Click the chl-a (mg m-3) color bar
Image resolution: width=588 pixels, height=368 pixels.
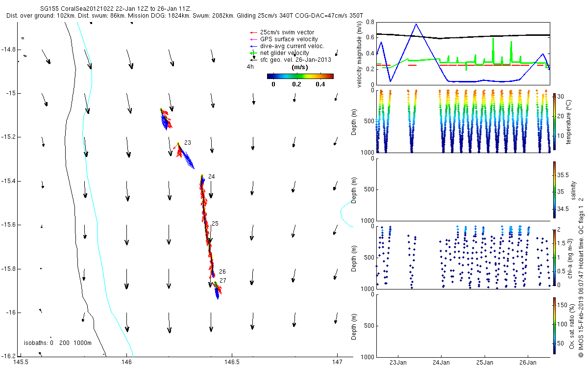(554, 257)
